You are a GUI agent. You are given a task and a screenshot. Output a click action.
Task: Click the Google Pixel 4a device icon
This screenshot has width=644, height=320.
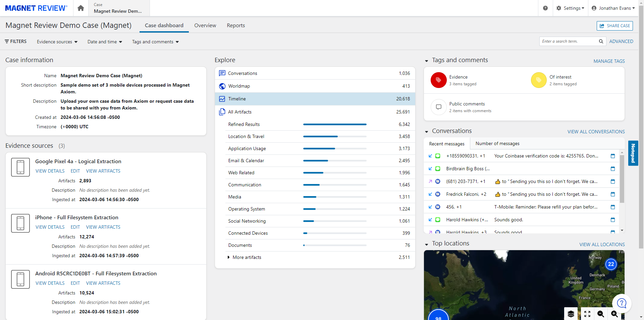[20, 167]
